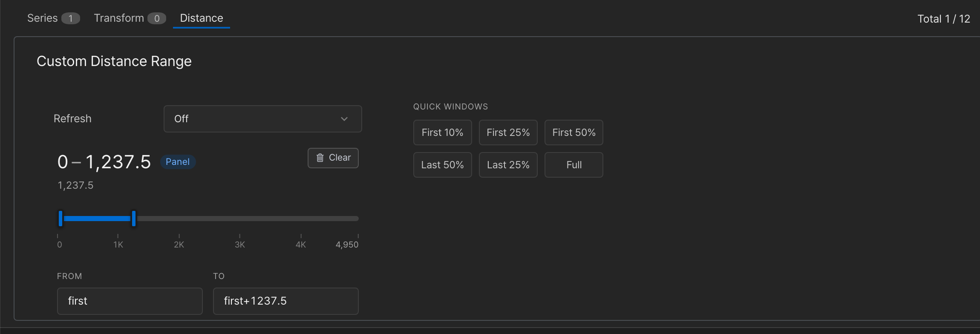
Task: Focus the TO input field
Action: click(285, 301)
